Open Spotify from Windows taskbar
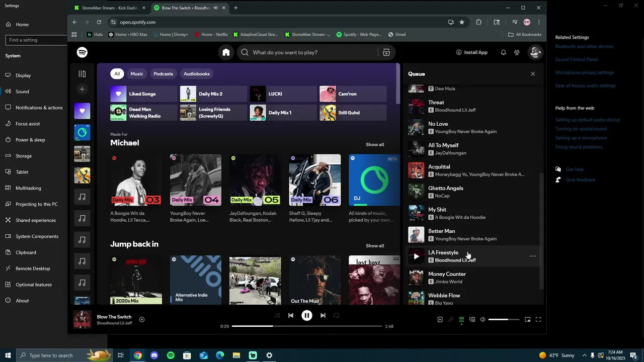 click(x=171, y=355)
